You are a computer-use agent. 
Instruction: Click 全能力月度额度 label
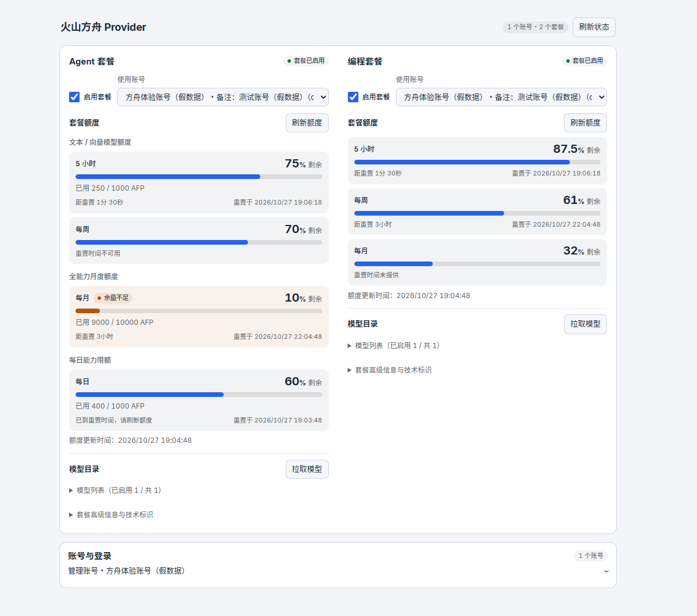(x=94, y=277)
